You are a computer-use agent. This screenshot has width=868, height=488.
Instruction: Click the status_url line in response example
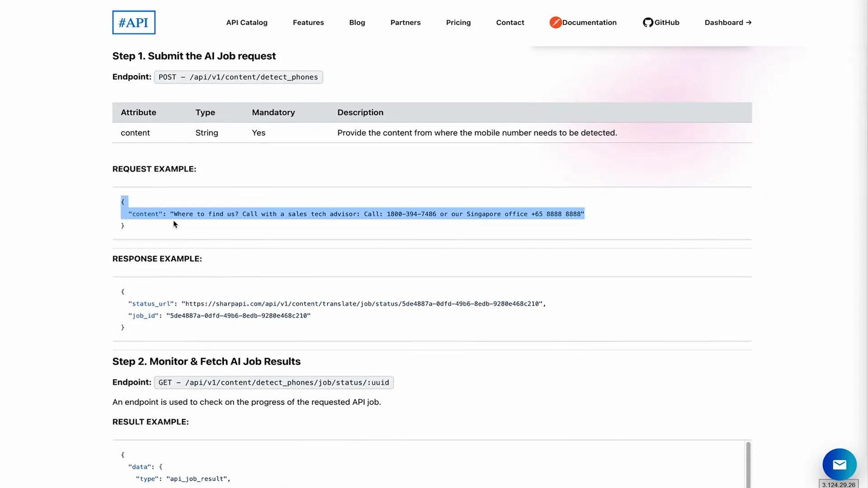pos(337,304)
